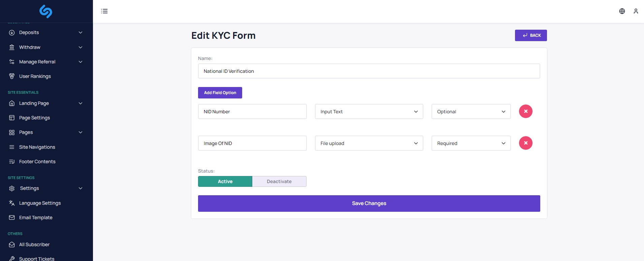Image resolution: width=644 pixels, height=261 pixels.
Task: Open the globe language icon
Action: (622, 11)
